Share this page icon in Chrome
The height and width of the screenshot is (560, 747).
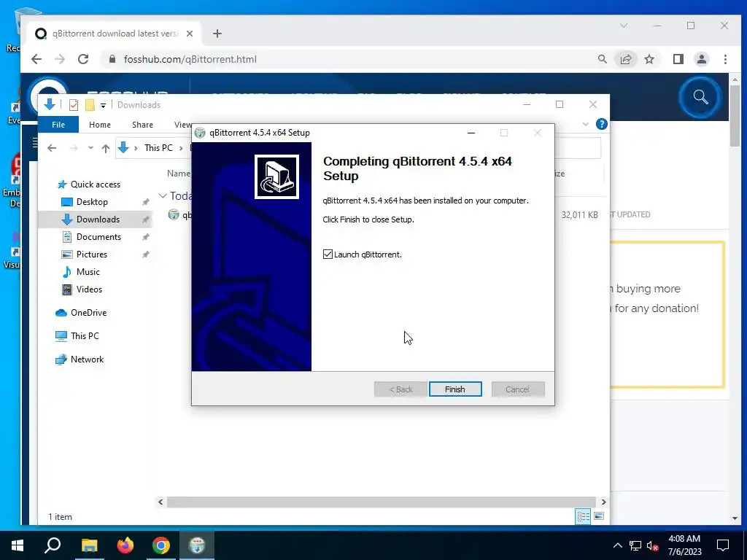coord(625,59)
